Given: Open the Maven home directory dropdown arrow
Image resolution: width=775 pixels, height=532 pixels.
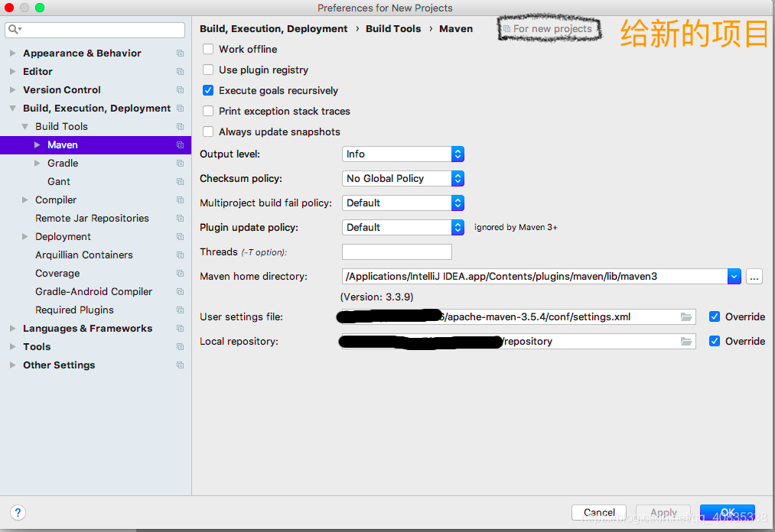Looking at the screenshot, I should [x=734, y=277].
